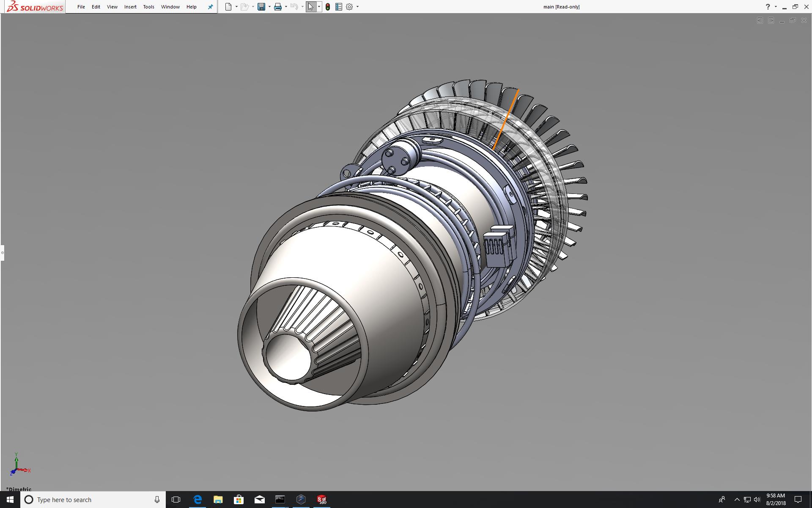The width and height of the screenshot is (812, 508).
Task: Click the Open folder icon
Action: 244,7
